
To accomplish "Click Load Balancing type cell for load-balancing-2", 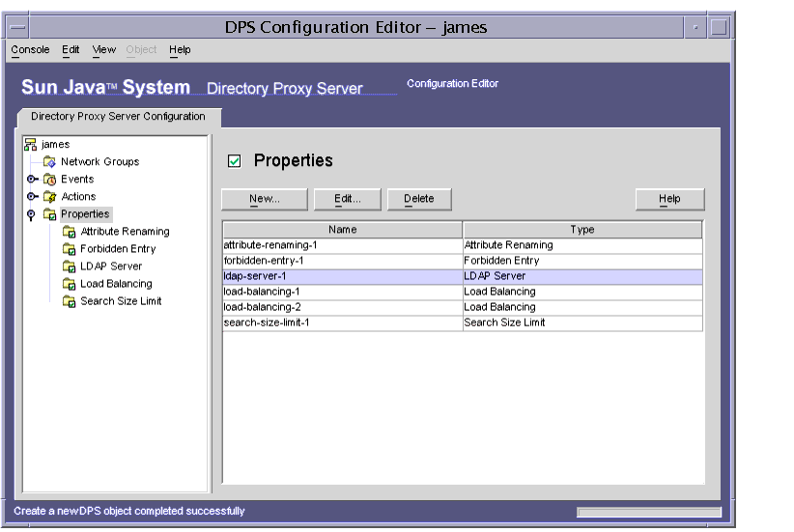I will click(x=582, y=307).
